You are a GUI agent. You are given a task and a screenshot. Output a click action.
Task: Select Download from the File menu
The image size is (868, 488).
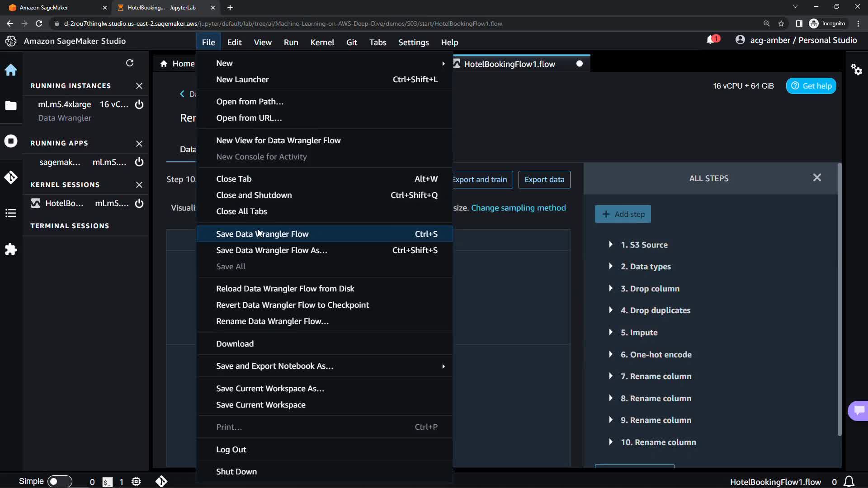tap(235, 344)
